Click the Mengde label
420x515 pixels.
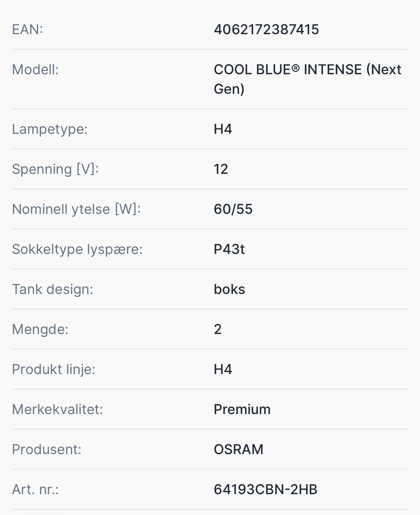coord(40,329)
